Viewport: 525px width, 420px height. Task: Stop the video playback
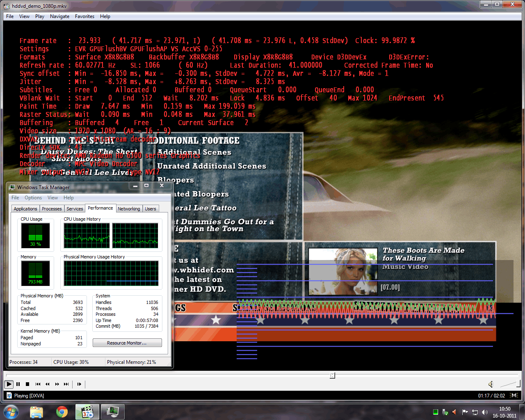point(27,384)
